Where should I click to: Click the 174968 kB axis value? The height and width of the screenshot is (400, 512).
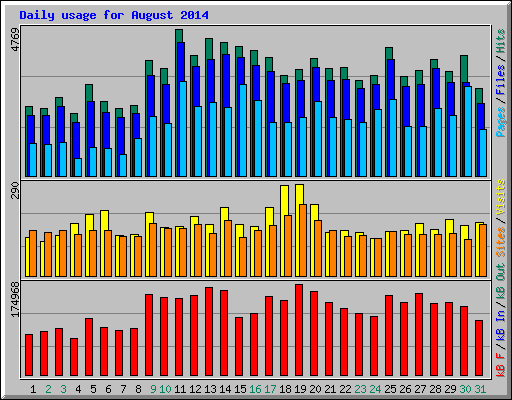[x=15, y=299]
